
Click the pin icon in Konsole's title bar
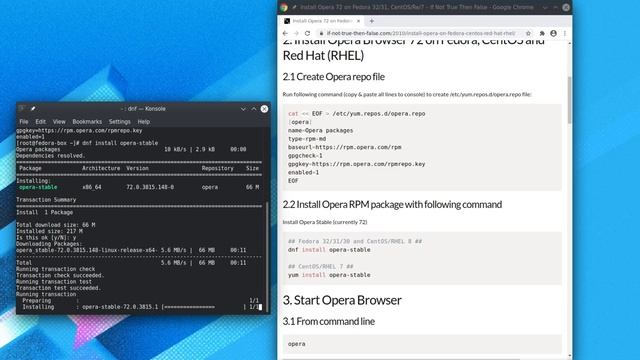[33, 109]
